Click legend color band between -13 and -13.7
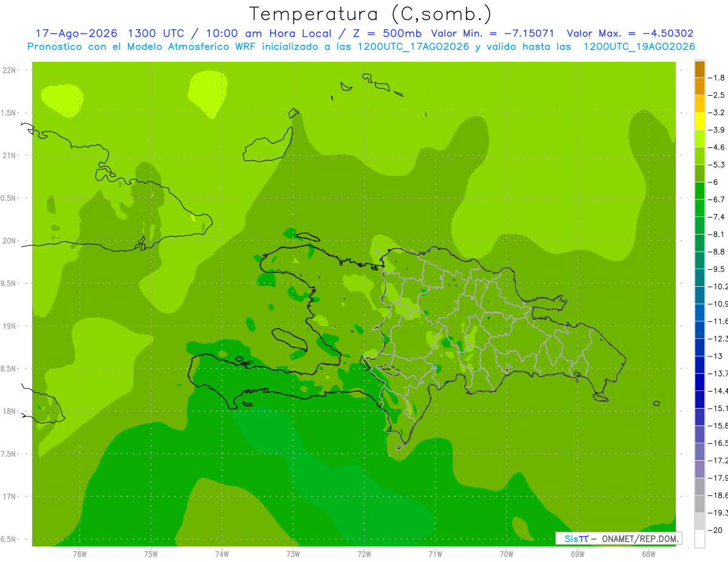This screenshot has height=562, width=728. coord(699,365)
